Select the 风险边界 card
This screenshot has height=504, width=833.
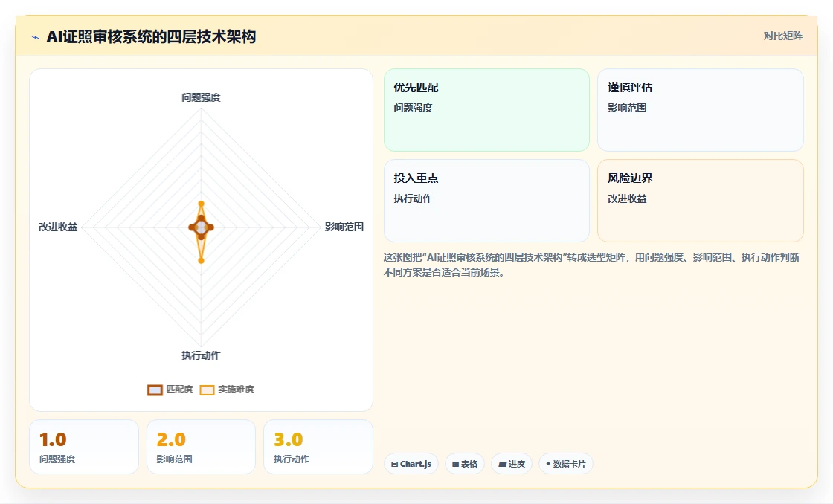700,201
